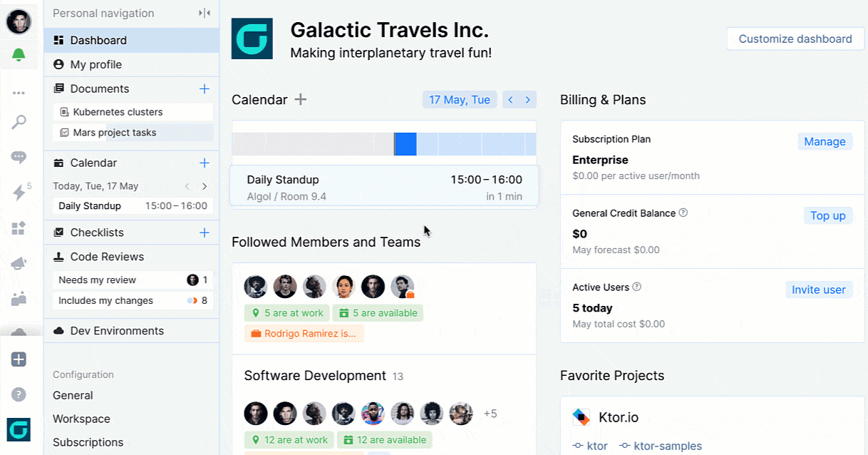Open the megaphone blog icon in sidebar
This screenshot has width=868, height=455.
click(19, 263)
